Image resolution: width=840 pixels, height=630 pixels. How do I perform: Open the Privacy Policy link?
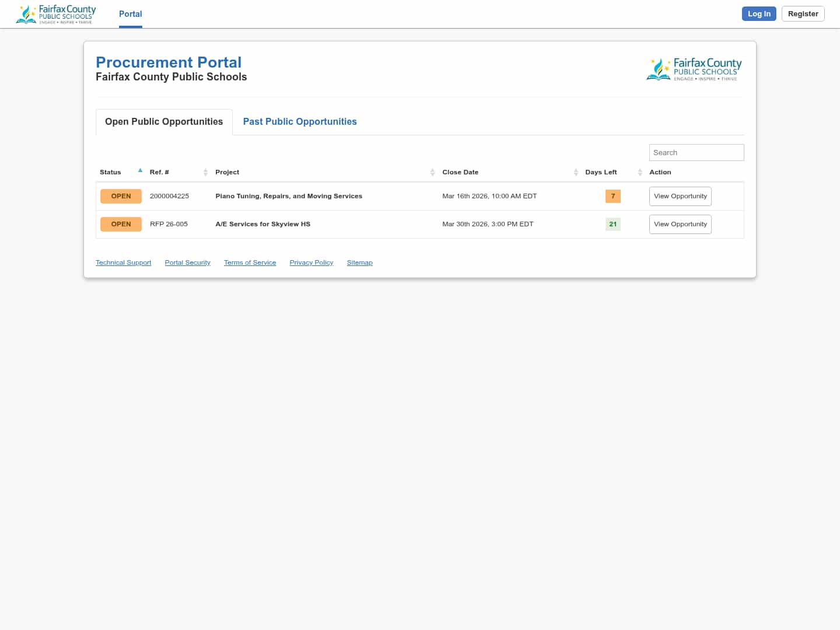[311, 263]
